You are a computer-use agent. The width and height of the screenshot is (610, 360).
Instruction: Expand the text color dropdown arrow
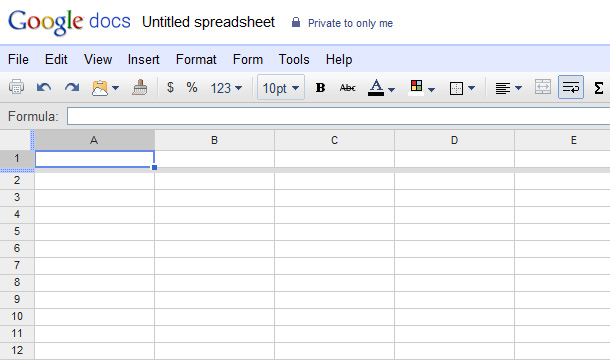point(392,90)
